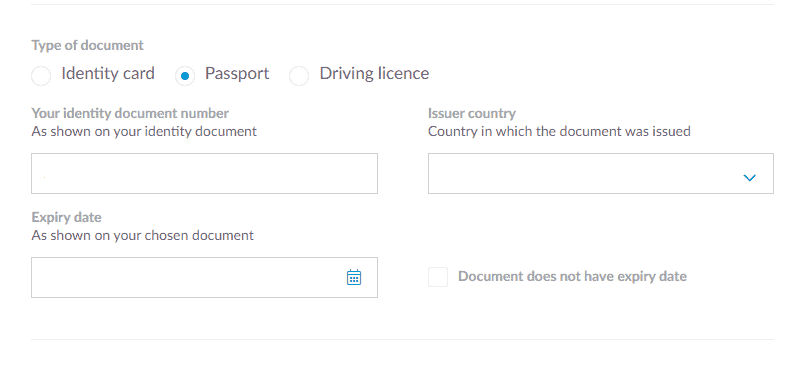
Task: Focus the identity document number field
Action: click(x=205, y=174)
